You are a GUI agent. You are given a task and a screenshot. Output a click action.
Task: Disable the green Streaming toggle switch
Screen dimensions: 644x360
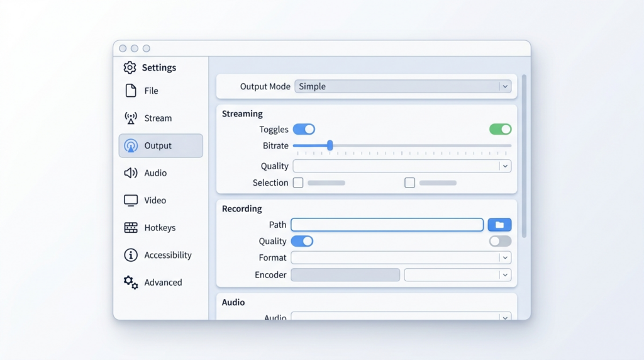[x=500, y=129]
